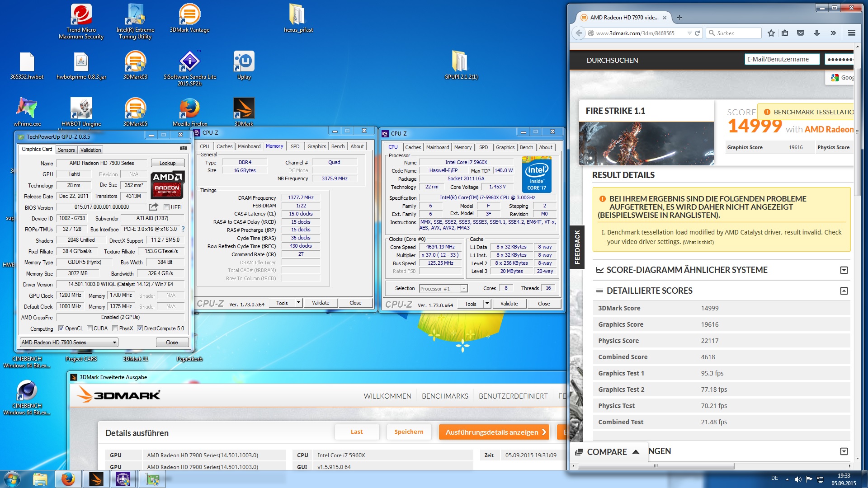Open Caches tab in CPU CPU-Z window
The image size is (868, 488).
[x=413, y=147]
